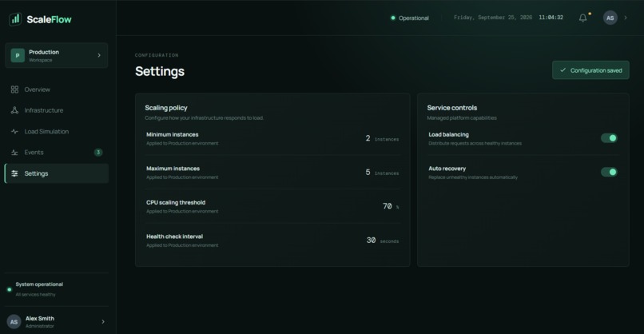The height and width of the screenshot is (334, 644).
Task: Click the Load Simulation pulse icon
Action: 15,132
